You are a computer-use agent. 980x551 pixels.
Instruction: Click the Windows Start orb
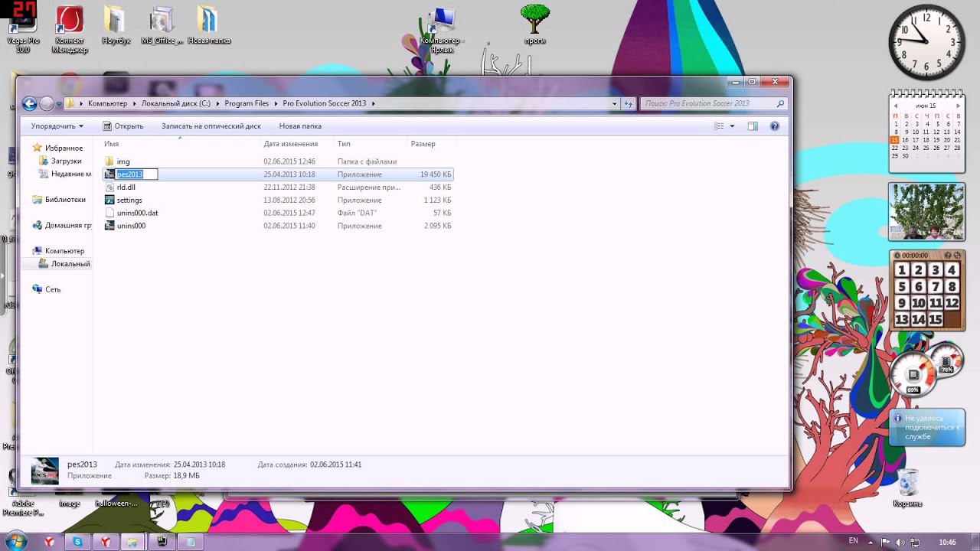pyautogui.click(x=16, y=542)
